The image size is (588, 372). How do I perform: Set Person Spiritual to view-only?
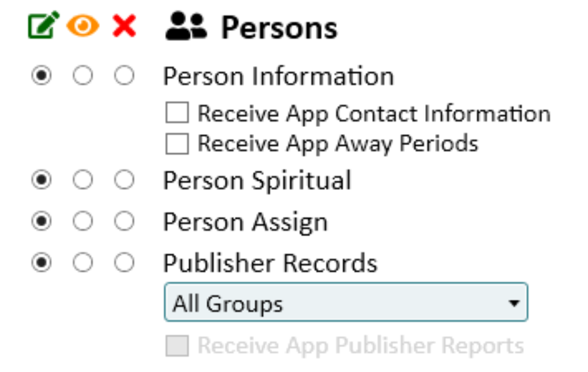(x=83, y=180)
